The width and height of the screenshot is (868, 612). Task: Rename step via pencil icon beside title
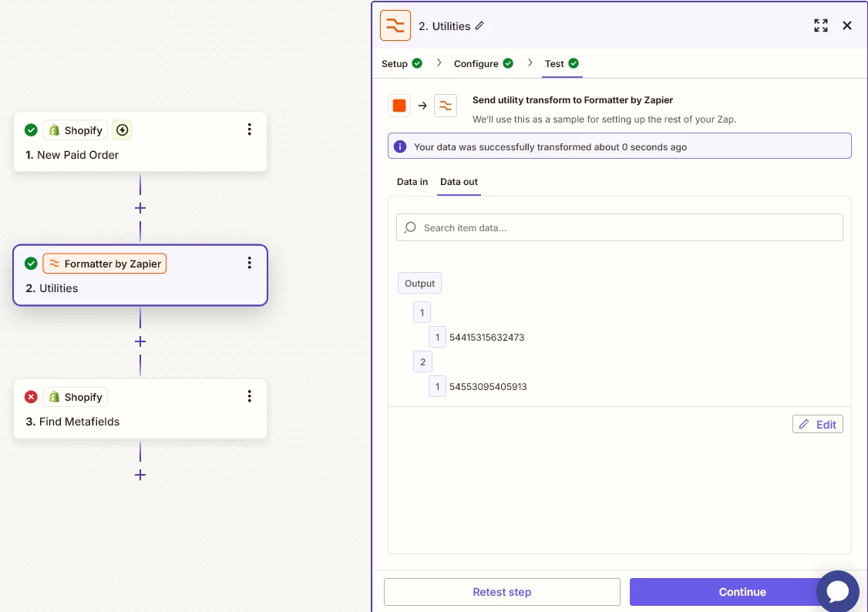click(x=480, y=25)
